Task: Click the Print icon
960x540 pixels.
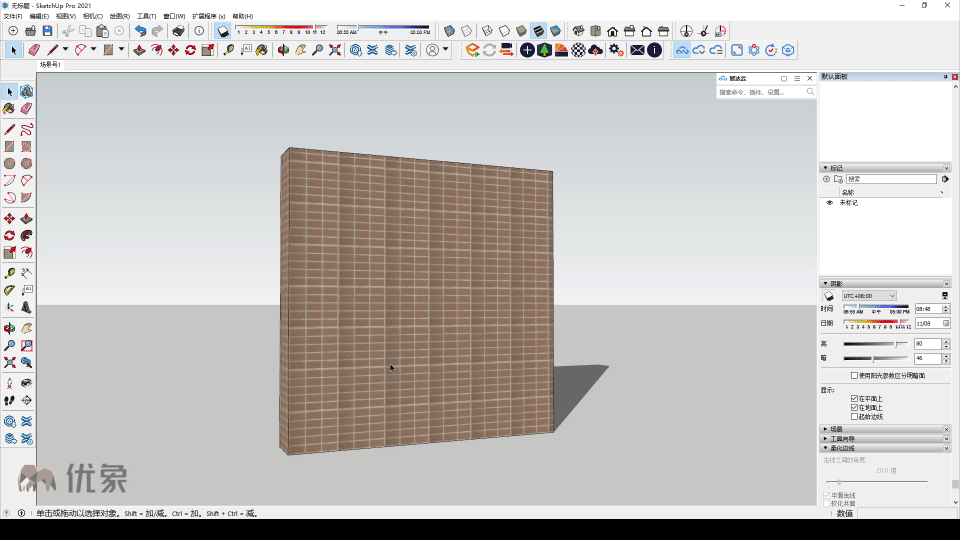Action: 178,31
